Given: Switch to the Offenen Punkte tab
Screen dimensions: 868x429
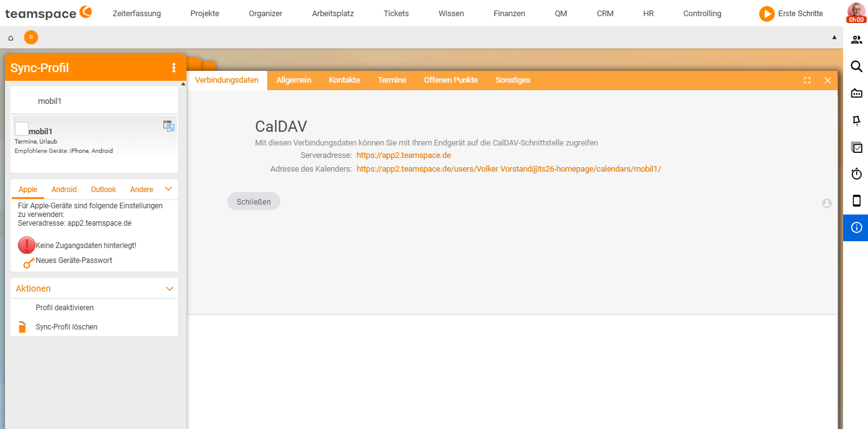Looking at the screenshot, I should (x=451, y=80).
